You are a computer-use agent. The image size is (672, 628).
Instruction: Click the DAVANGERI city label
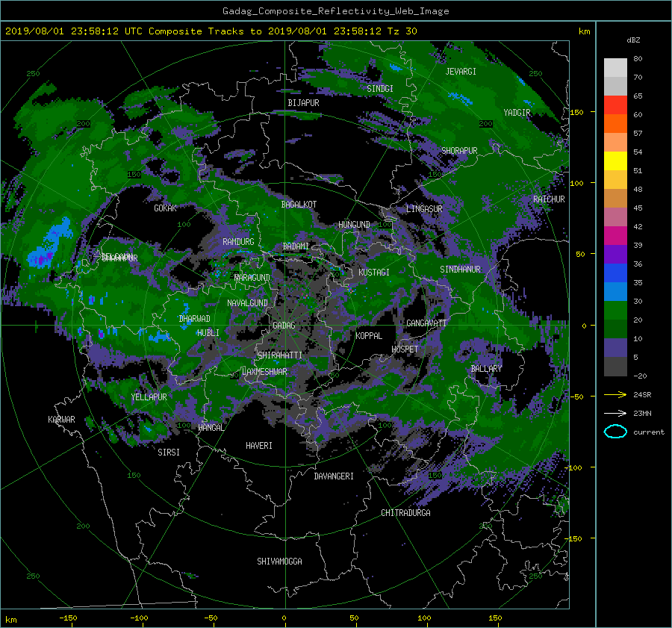[334, 476]
